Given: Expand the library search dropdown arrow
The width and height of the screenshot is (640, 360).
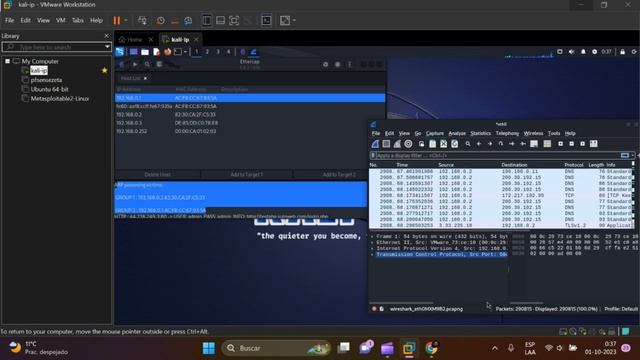Looking at the screenshot, I should [x=107, y=47].
